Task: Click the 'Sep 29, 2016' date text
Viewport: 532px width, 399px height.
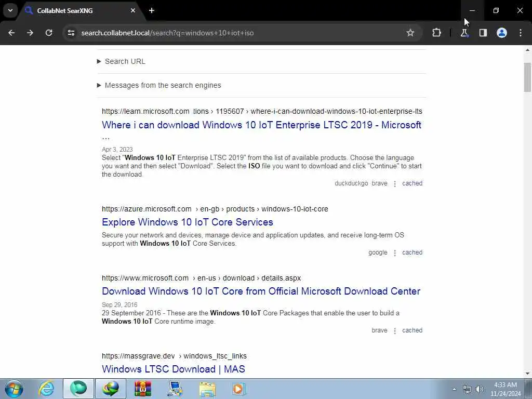Action: pyautogui.click(x=119, y=304)
